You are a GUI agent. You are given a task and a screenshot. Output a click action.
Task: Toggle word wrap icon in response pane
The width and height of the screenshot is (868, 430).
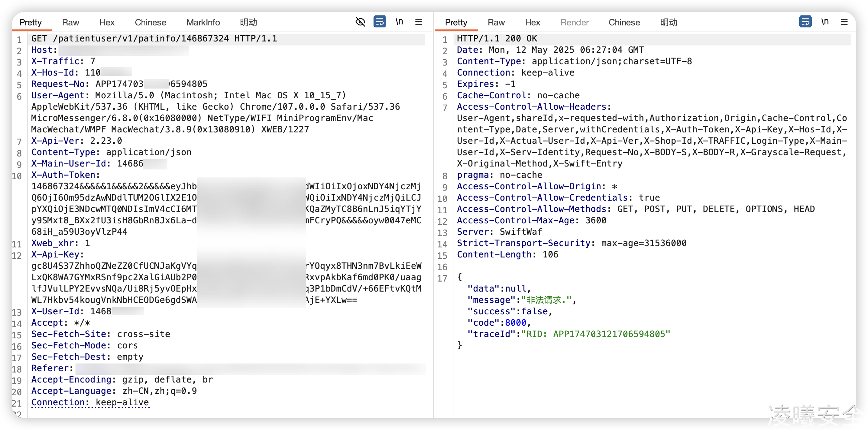tap(805, 22)
